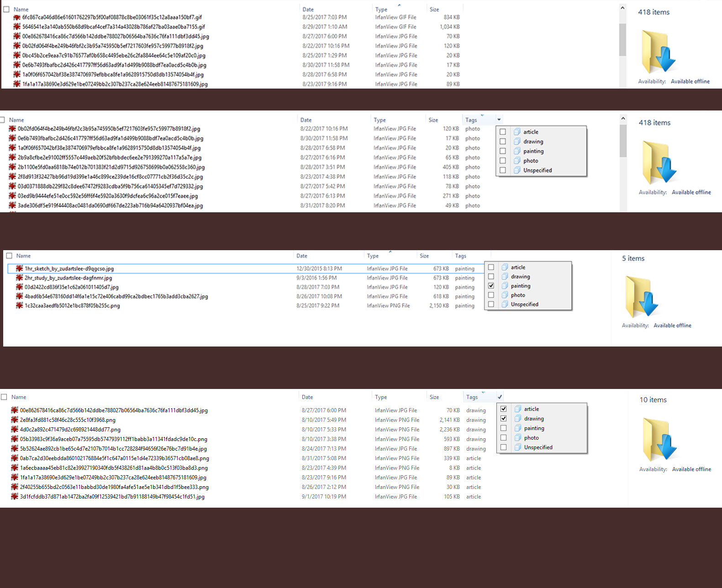Screen dimensions: 722x588
Task: Click the icon beside 3d1fcfddb37d871ab14 jpg
Action: point(15,497)
